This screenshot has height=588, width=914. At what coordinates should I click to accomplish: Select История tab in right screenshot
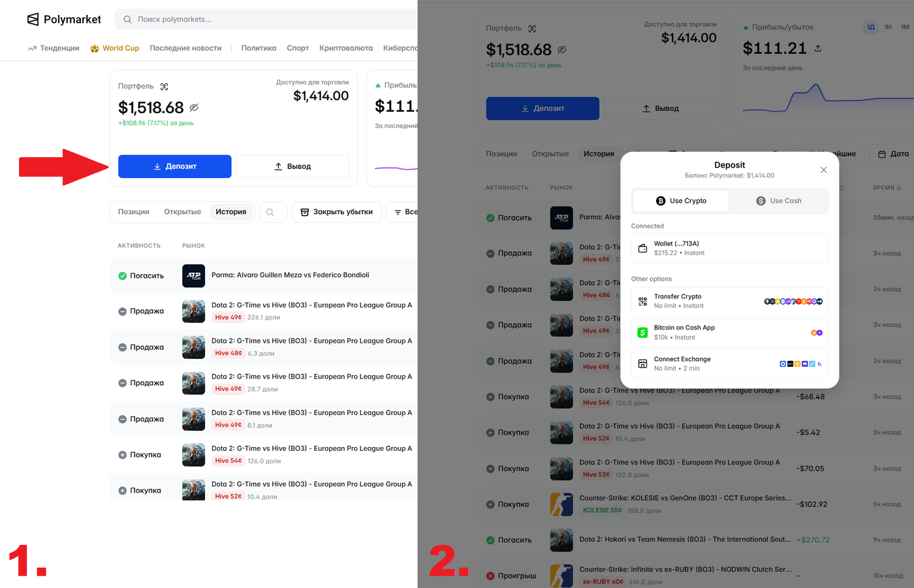pos(599,154)
